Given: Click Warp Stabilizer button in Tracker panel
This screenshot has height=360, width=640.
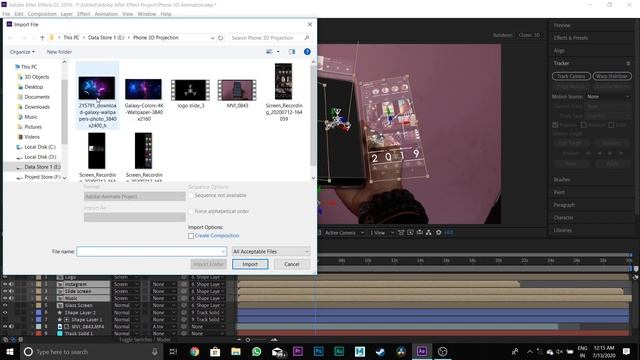Looking at the screenshot, I should (612, 76).
